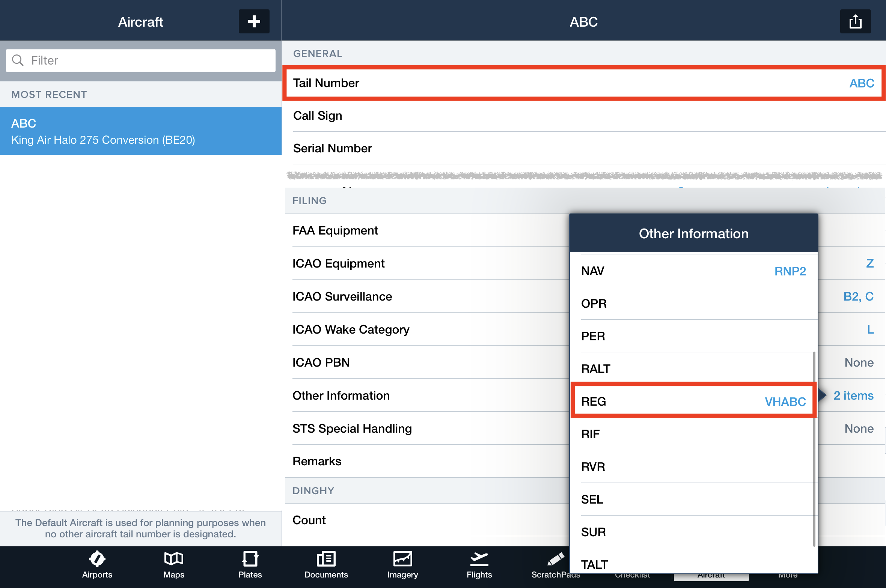Edit the Serial Number row
886x588 pixels.
584,148
